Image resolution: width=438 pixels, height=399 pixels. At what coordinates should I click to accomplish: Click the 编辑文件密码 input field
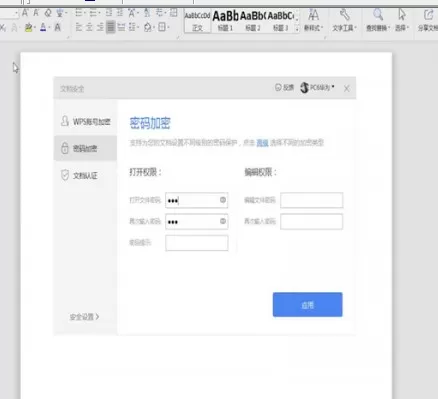click(311, 200)
